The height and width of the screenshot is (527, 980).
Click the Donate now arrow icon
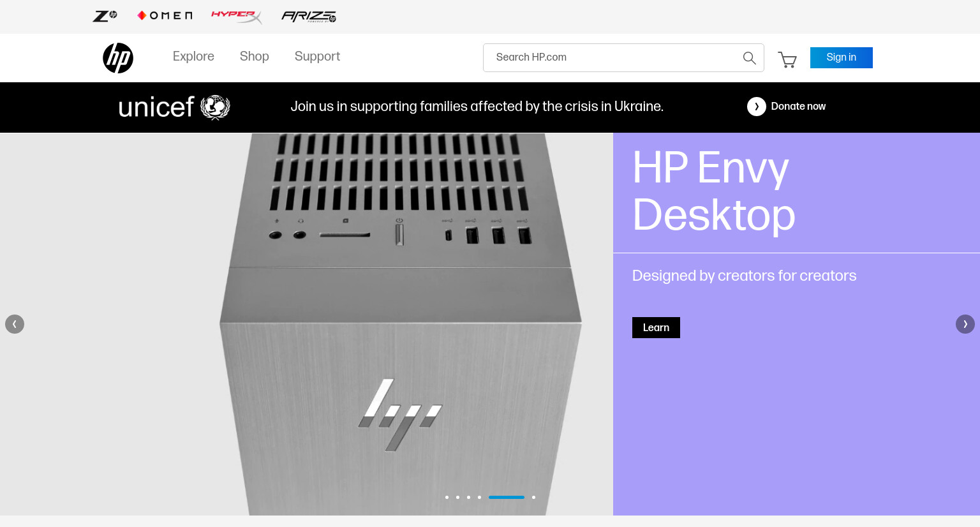click(757, 107)
